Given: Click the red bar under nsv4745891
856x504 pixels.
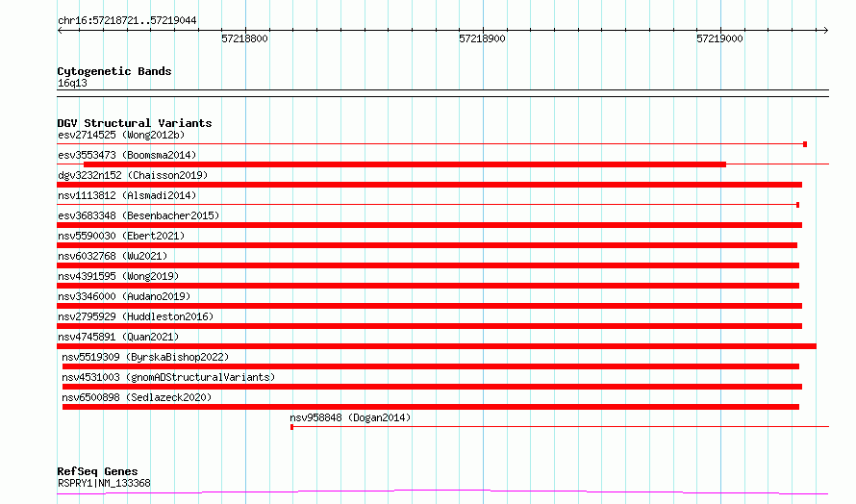Looking at the screenshot, I should coord(437,346).
